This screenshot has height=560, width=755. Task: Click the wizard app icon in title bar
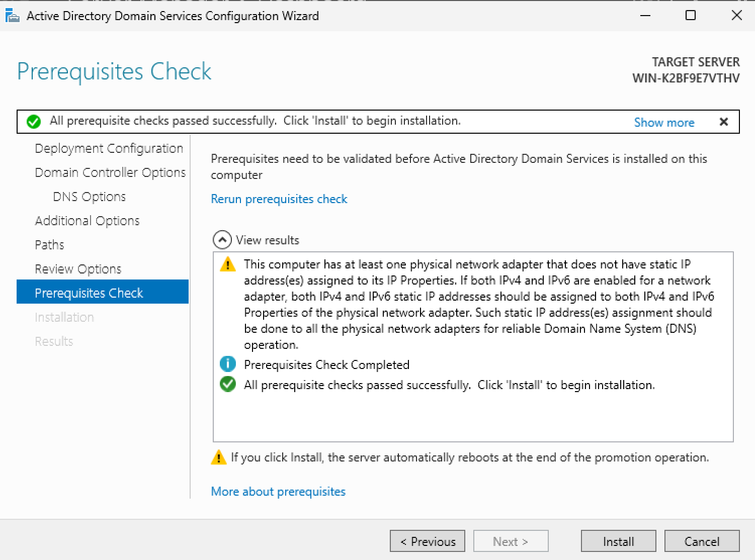pos(12,16)
